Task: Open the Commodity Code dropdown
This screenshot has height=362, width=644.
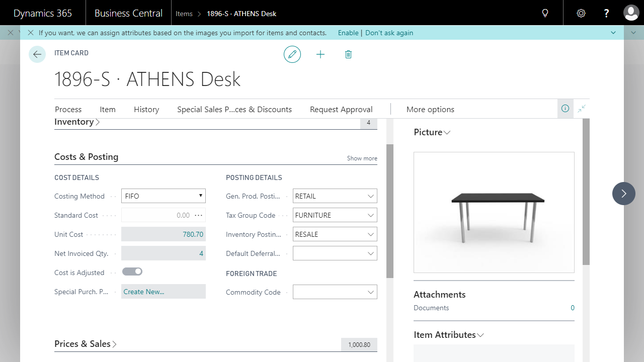Action: click(371, 292)
